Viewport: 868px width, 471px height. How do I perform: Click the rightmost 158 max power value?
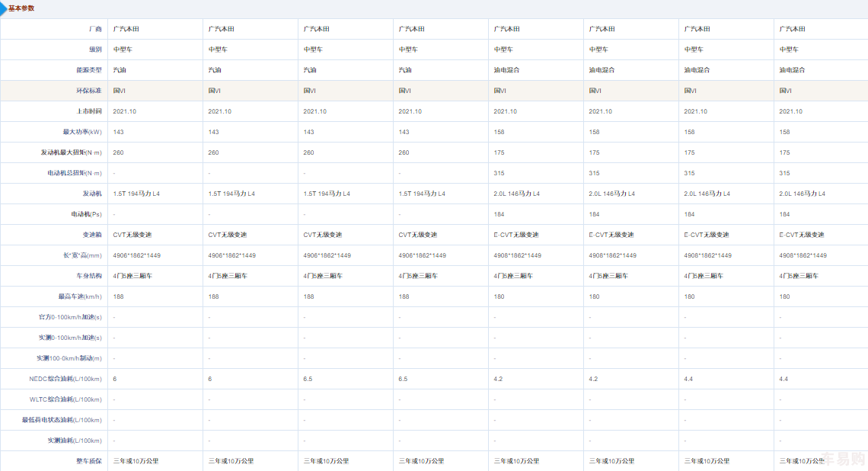784,132
